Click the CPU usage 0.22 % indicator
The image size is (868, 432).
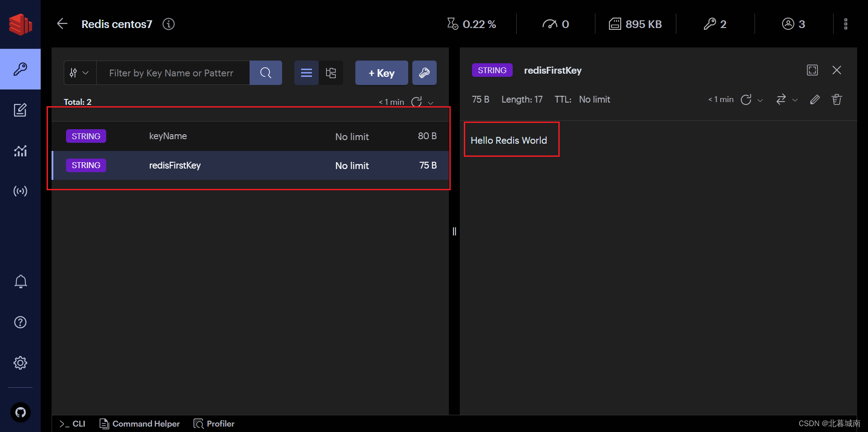coord(472,24)
